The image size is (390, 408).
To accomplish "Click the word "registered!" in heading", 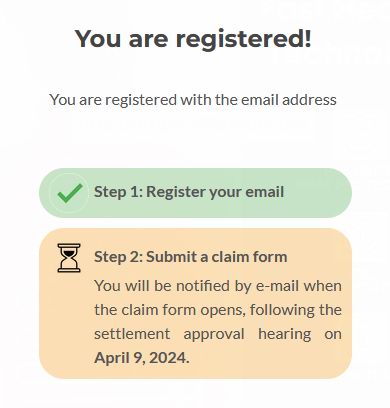I will pos(244,40).
